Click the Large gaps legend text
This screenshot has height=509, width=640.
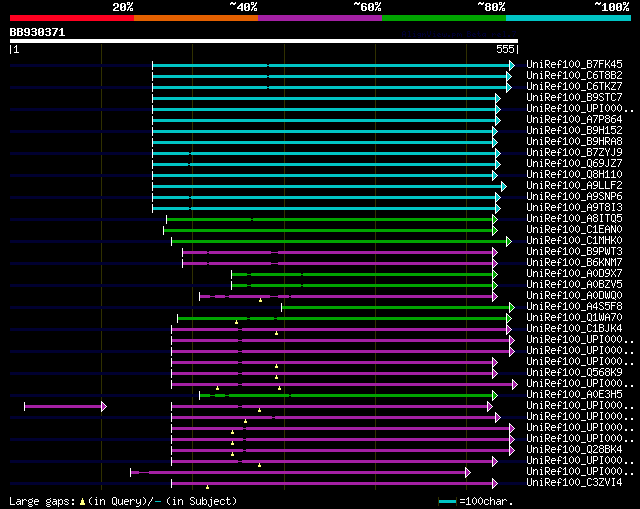[x=42, y=501]
